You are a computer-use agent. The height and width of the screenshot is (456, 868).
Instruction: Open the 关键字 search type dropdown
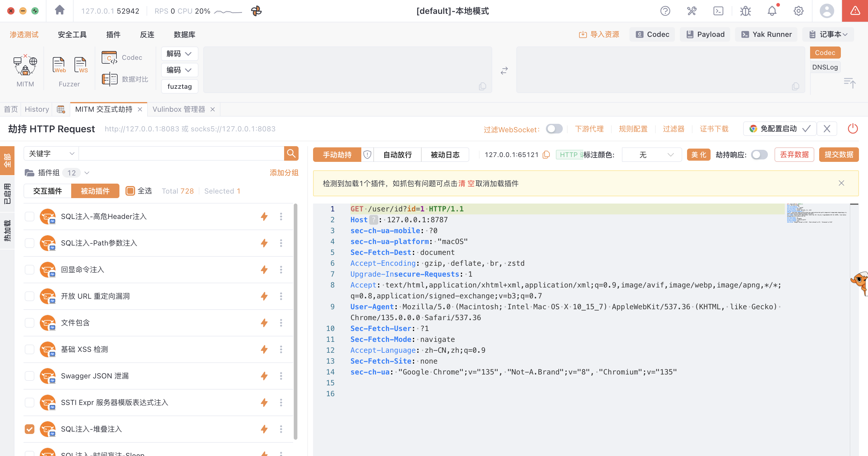pos(51,153)
